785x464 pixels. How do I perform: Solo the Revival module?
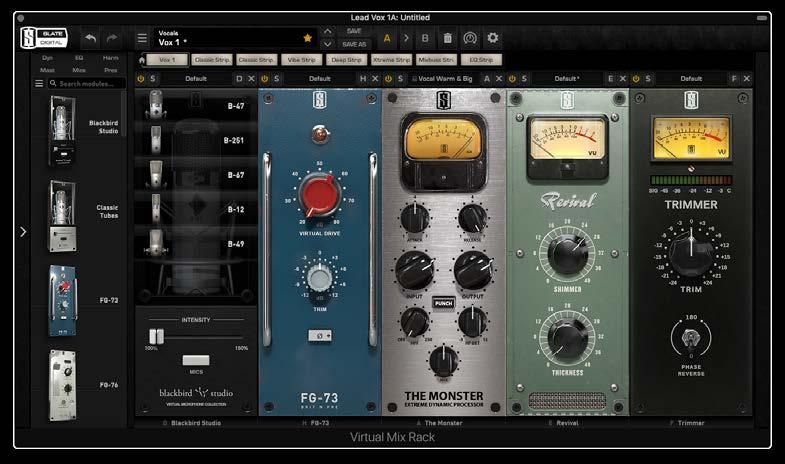tap(524, 79)
